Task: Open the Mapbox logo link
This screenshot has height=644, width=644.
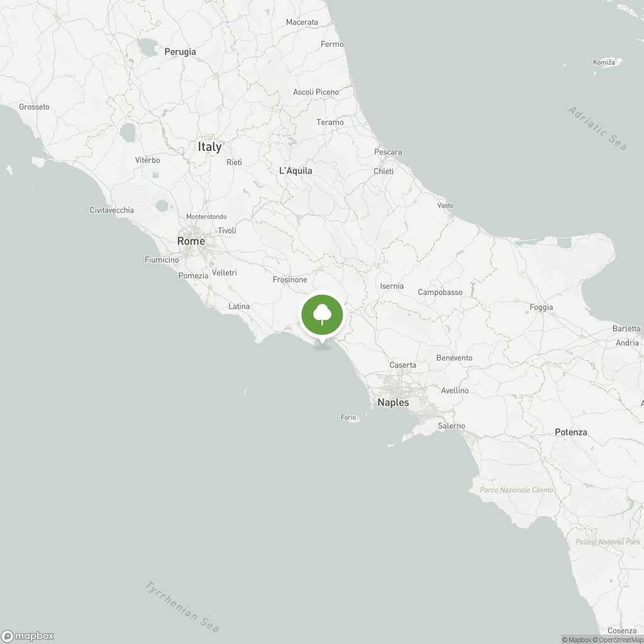Action: pos(28,636)
